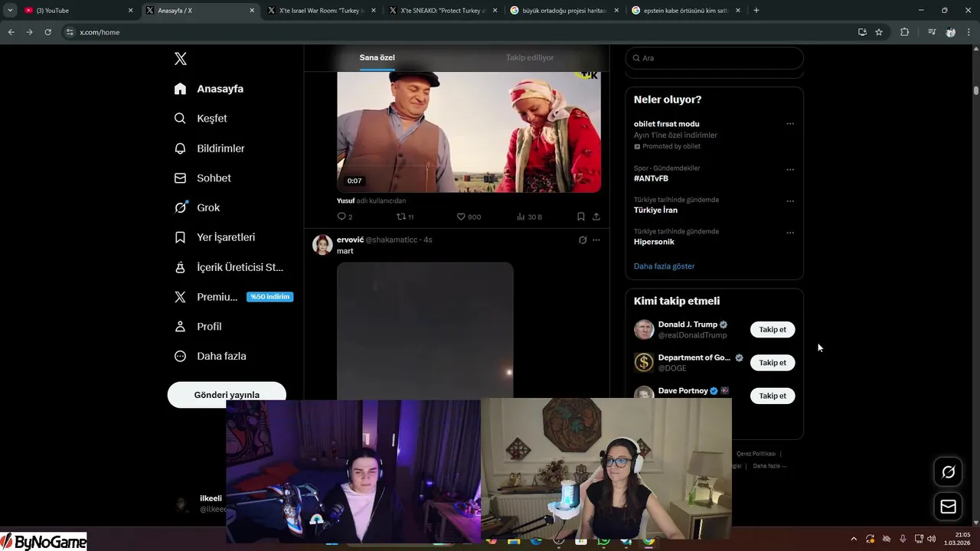The image size is (980, 551).
Task: Expand Daha fazla sidebar menu
Action: pos(210,356)
